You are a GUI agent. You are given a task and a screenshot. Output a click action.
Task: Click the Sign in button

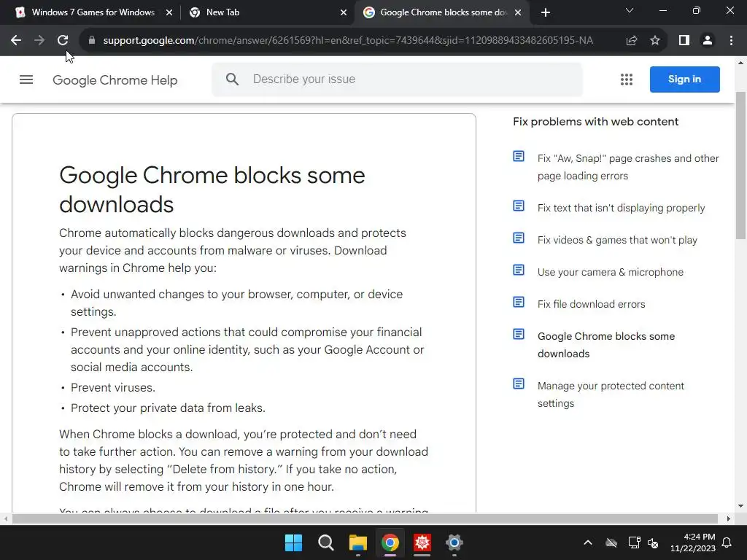684,79
